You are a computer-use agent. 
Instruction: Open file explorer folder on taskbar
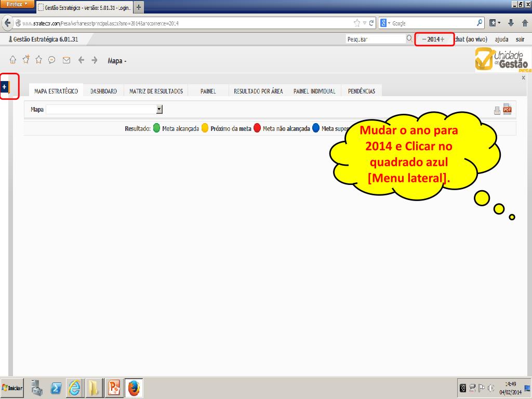(x=94, y=388)
